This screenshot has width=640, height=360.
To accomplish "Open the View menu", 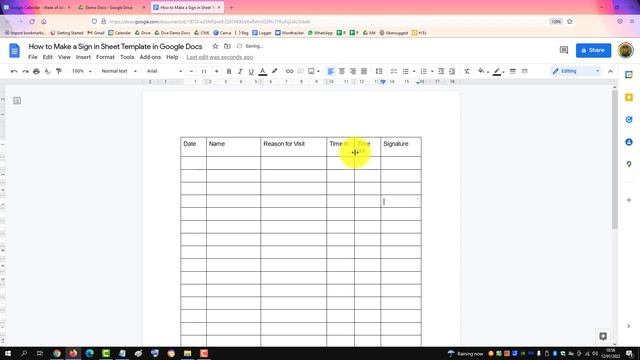I will (x=64, y=57).
